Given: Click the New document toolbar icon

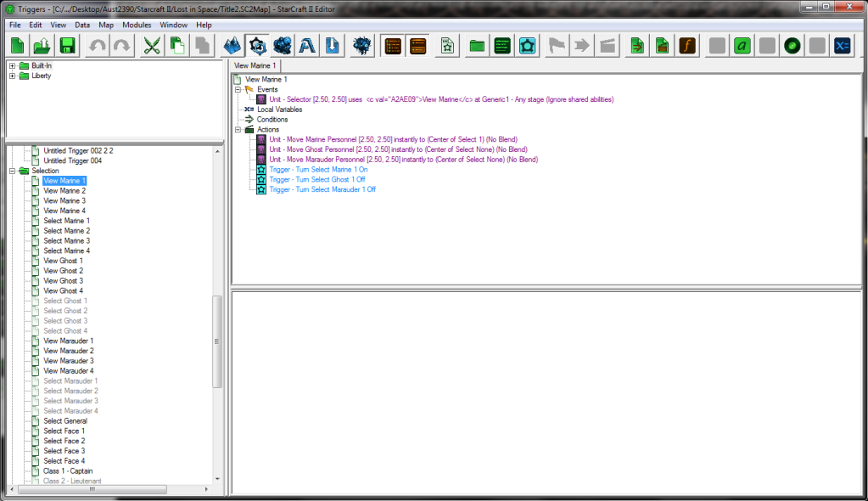Looking at the screenshot, I should click(17, 46).
